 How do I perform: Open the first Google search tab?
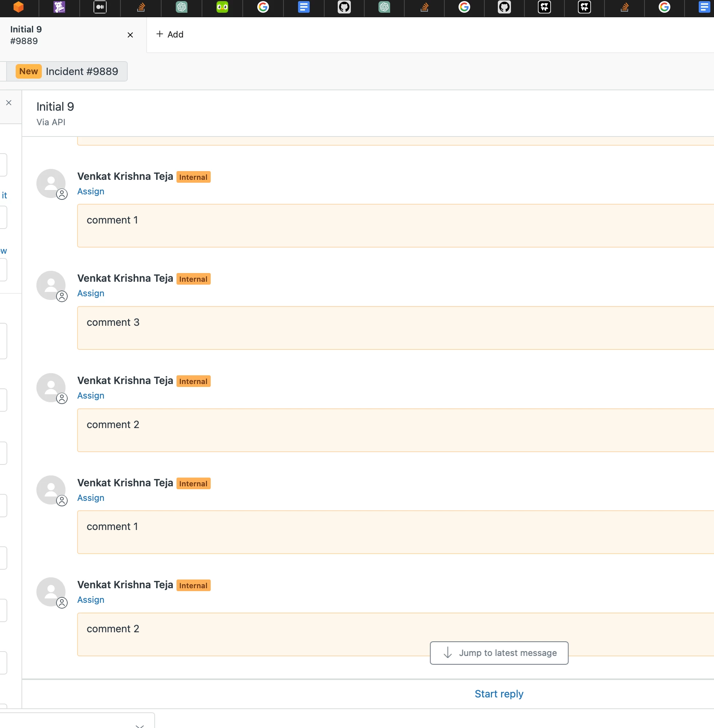tap(263, 7)
